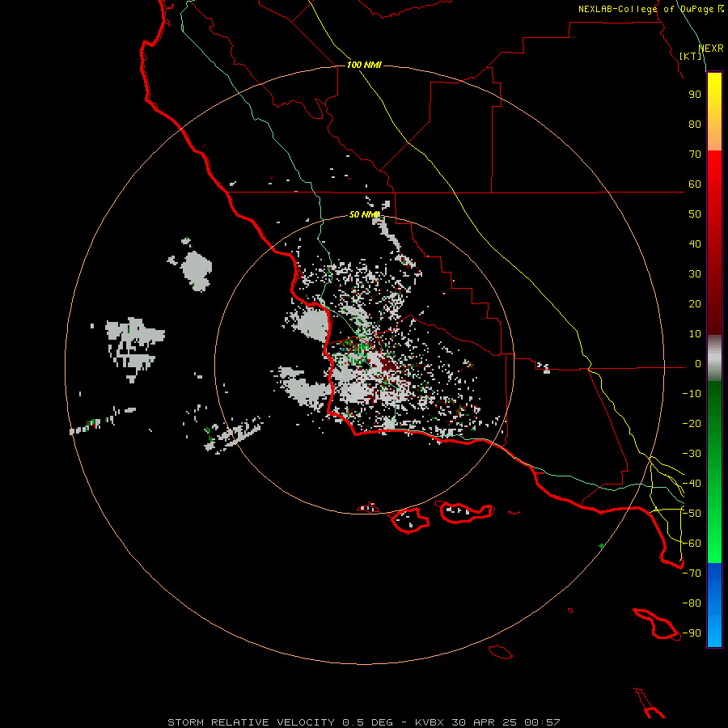Screen dimensions: 728x728
Task: Pick the gray zero-velocity band of the color bar
Action: click(714, 358)
